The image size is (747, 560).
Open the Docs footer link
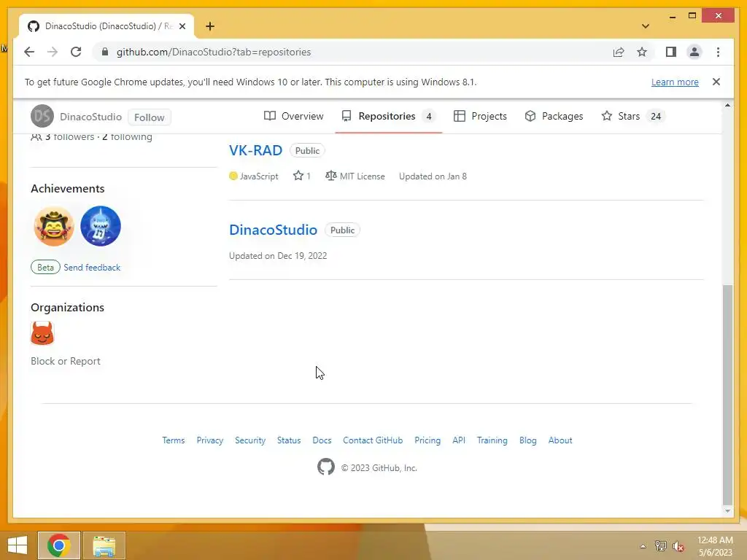322,440
